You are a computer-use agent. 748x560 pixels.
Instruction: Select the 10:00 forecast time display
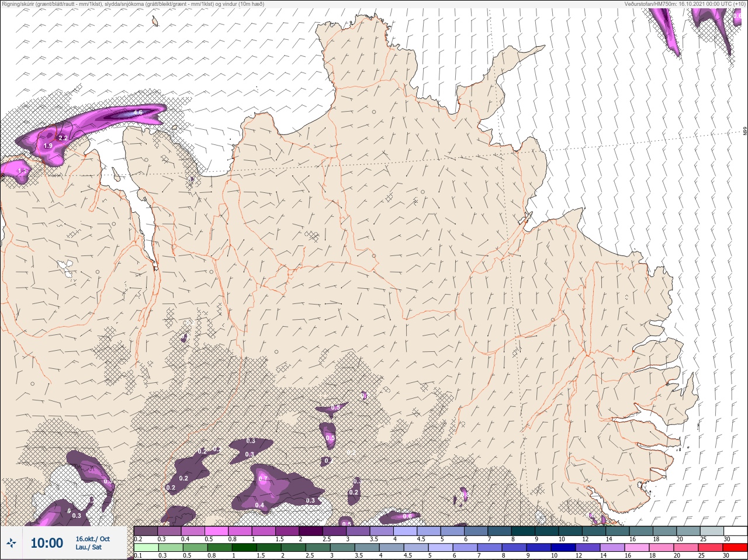[x=47, y=543]
